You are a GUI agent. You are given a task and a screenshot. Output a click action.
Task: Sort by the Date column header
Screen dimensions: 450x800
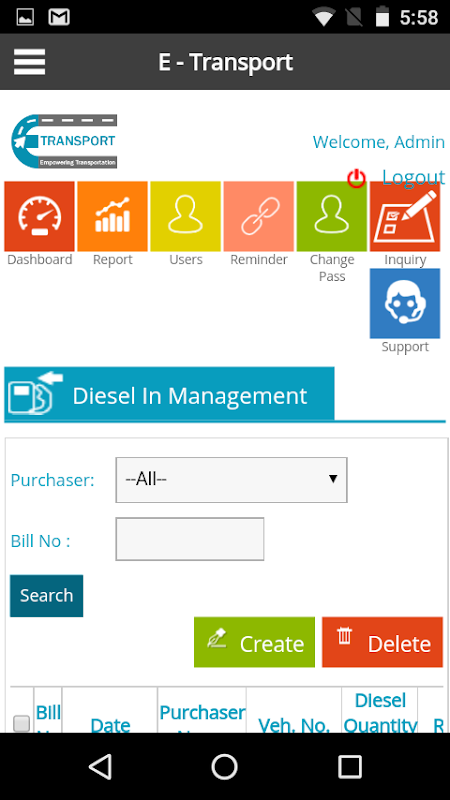110,725
